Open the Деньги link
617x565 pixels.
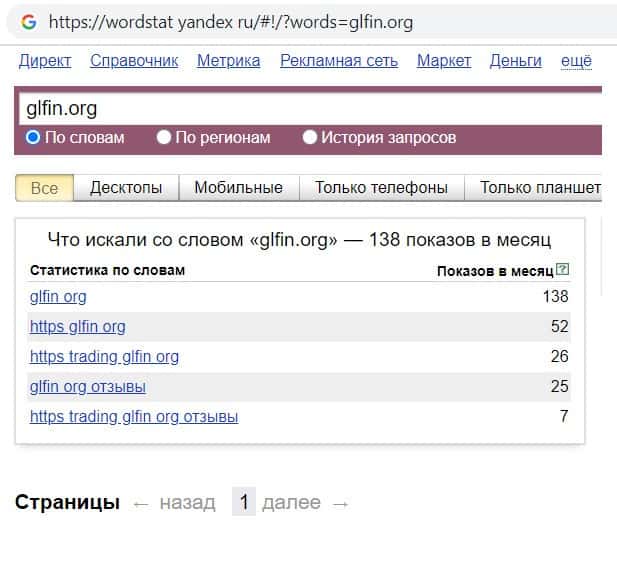point(515,61)
